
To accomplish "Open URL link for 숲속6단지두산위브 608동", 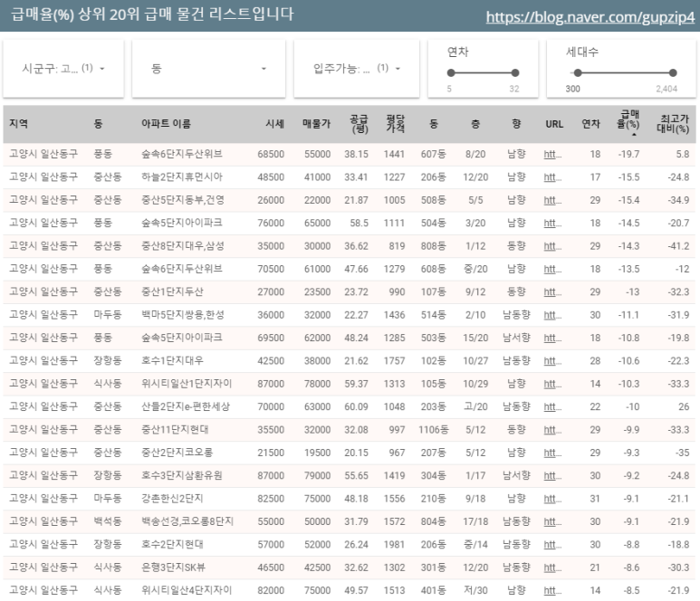I will pos(552,269).
